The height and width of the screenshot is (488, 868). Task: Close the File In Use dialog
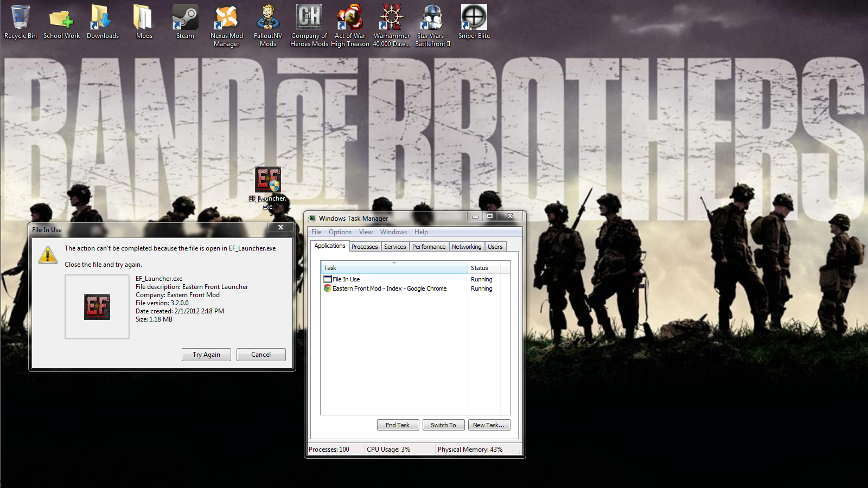280,228
